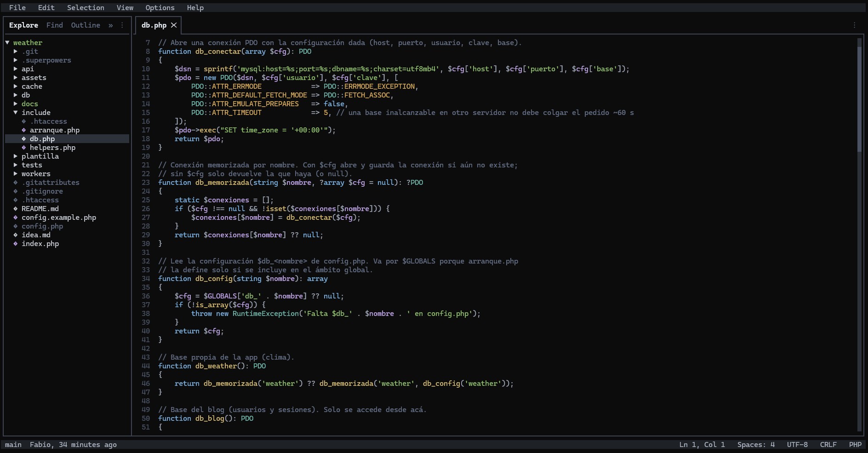This screenshot has height=453, width=868.
Task: Click the README.md file diamond icon
Action: coord(16,209)
